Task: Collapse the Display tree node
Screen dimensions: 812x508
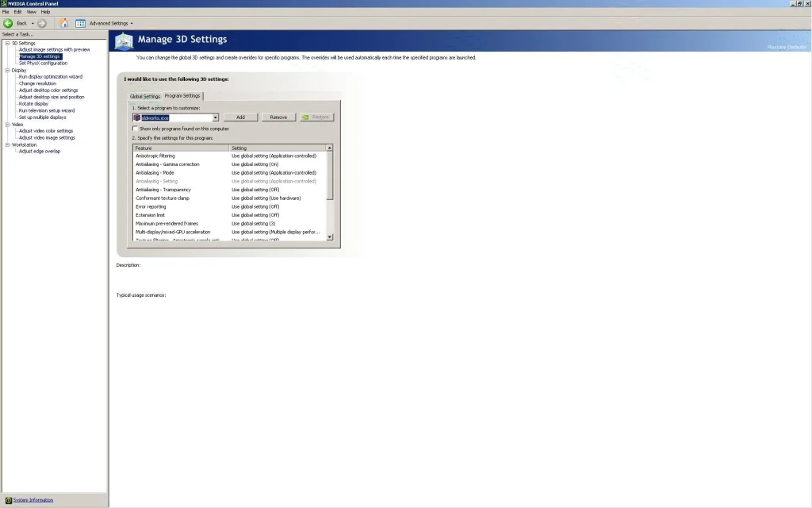Action: point(6,70)
